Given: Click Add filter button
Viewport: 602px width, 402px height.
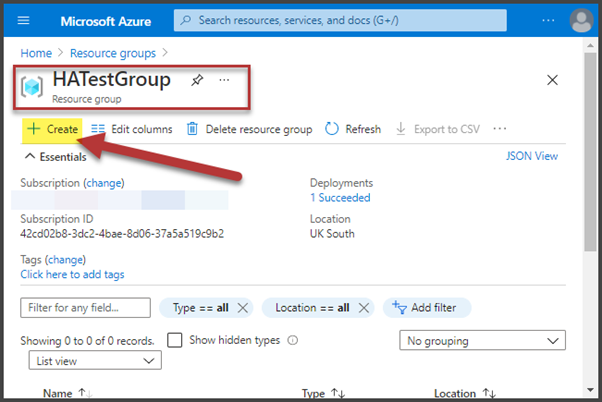Looking at the screenshot, I should coord(427,308).
